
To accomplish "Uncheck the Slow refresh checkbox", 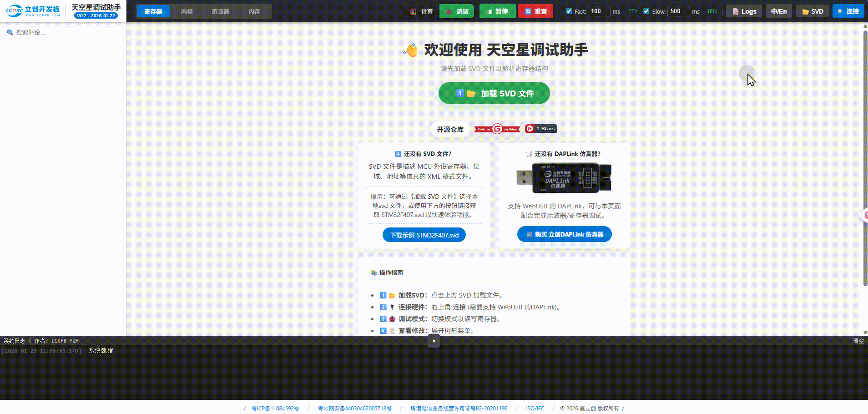I will (646, 11).
